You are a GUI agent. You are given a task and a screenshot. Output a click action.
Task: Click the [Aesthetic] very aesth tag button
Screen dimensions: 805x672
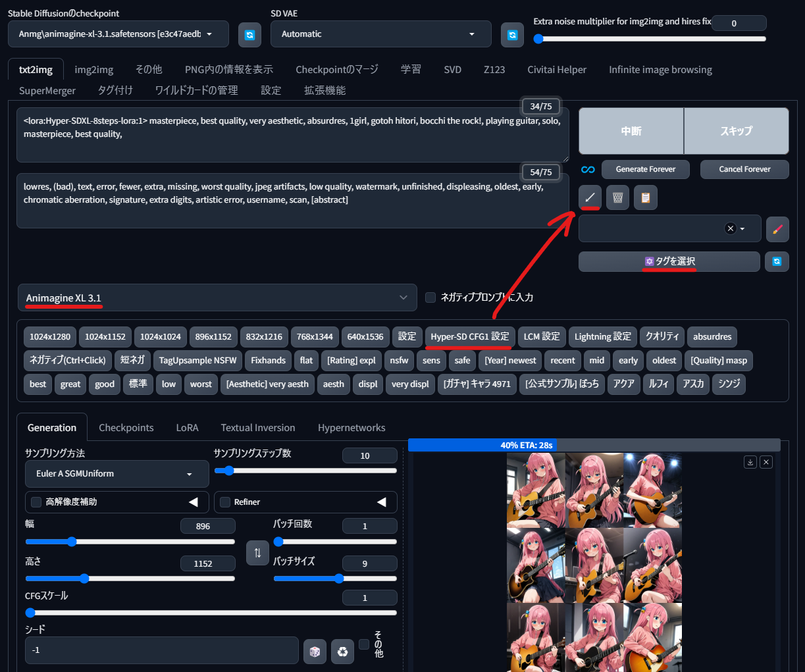coord(267,384)
